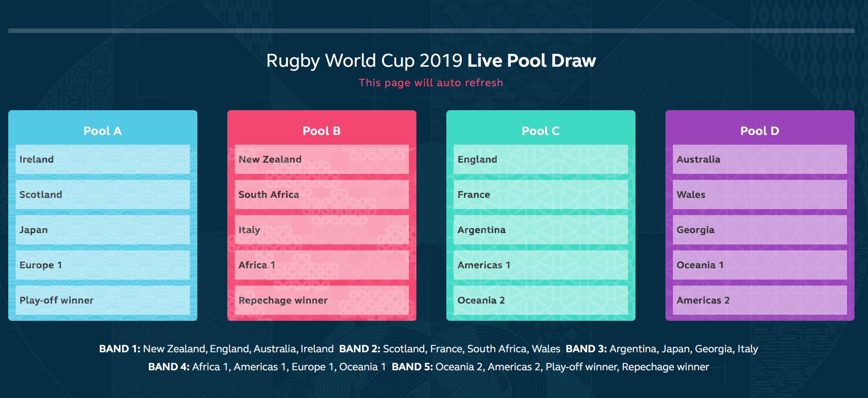Click the Pool A card heading
The height and width of the screenshot is (398, 868).
103,131
